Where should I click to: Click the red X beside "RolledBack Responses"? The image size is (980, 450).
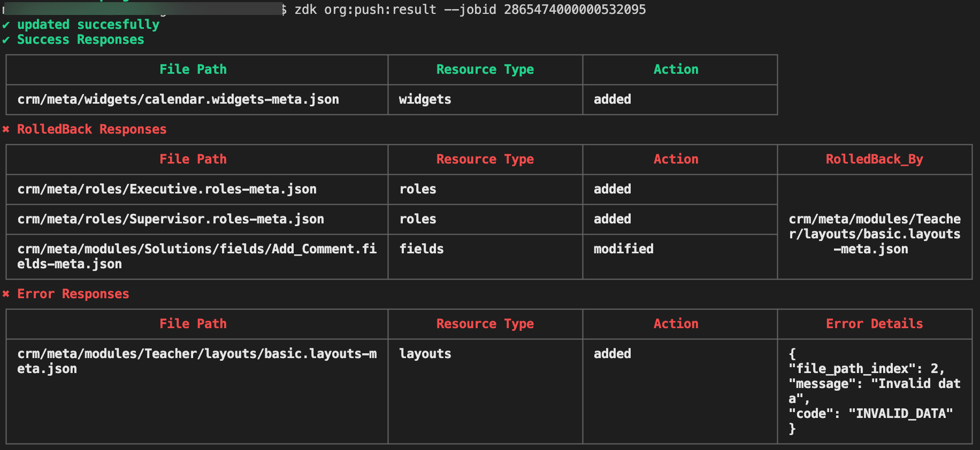point(6,129)
